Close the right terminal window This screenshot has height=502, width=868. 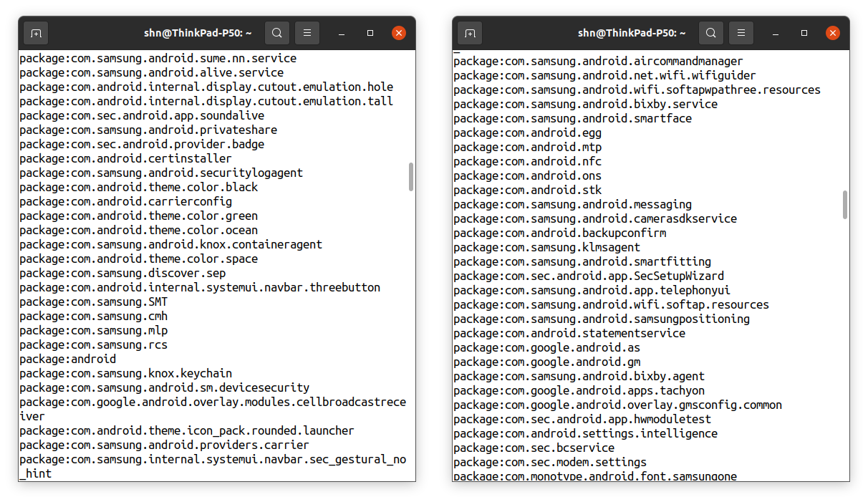click(x=833, y=33)
